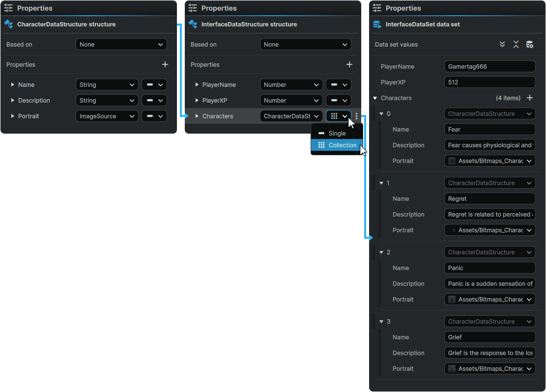Select Single in the cardinality menu
Image resolution: width=546 pixels, height=392 pixels.
tap(337, 134)
